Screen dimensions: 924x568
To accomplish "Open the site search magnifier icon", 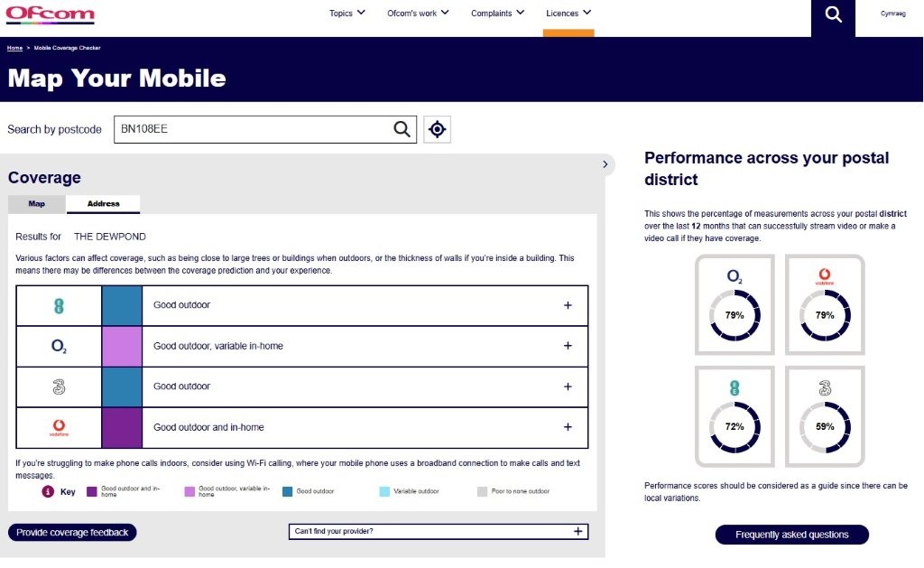I will click(x=833, y=15).
